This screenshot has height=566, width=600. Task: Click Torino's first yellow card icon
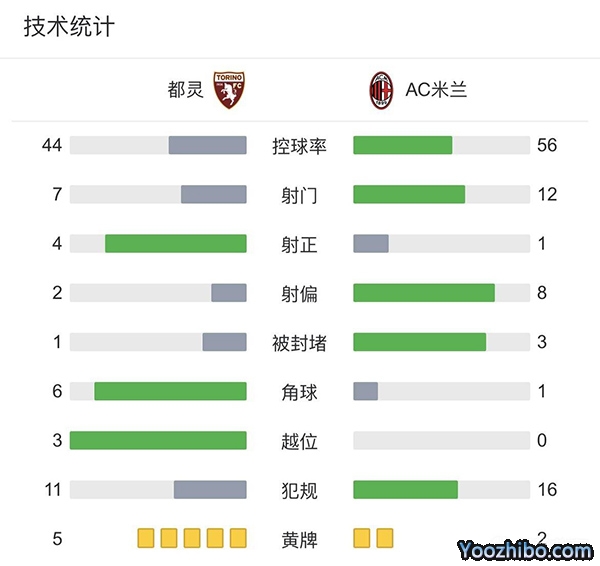[x=146, y=539]
